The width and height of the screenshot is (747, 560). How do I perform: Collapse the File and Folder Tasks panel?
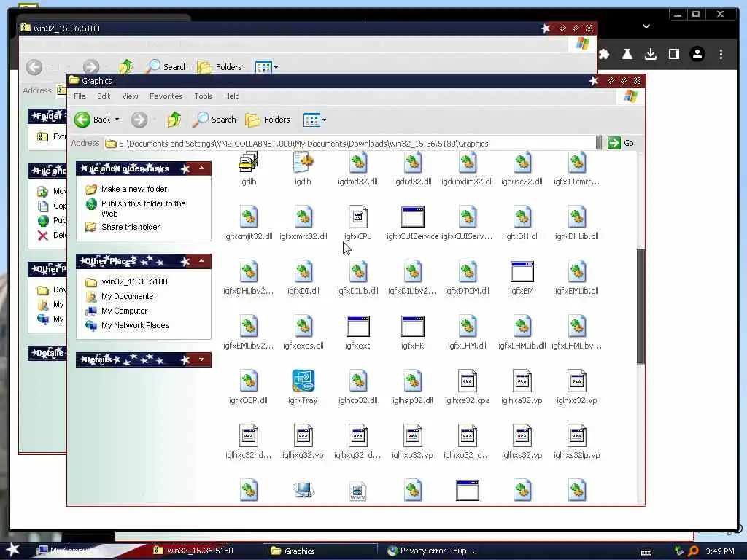[x=201, y=168]
